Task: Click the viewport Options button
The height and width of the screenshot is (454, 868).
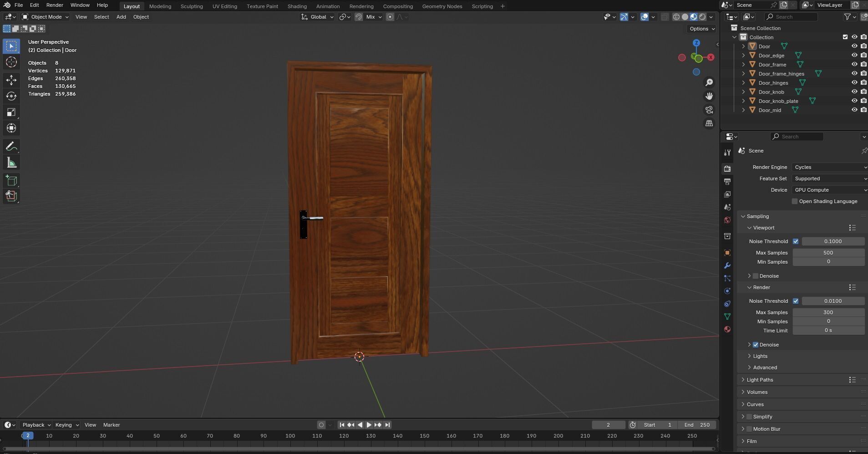Action: click(x=701, y=29)
